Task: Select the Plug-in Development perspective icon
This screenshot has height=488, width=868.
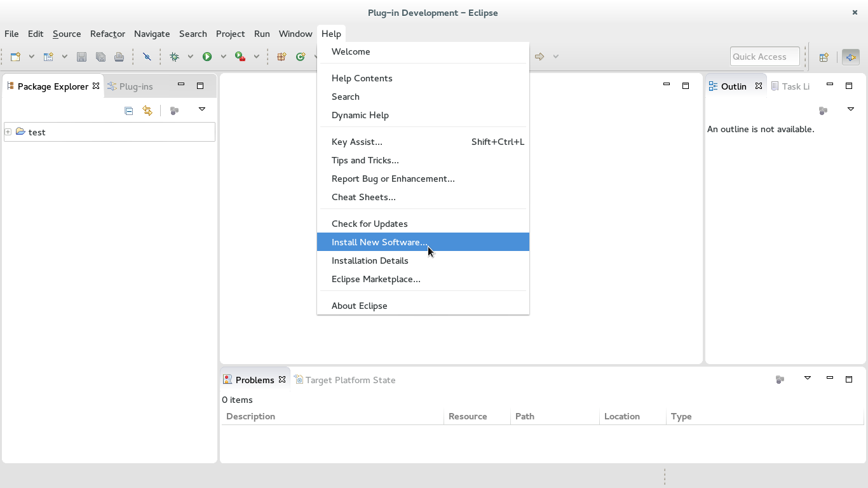Action: point(850,57)
